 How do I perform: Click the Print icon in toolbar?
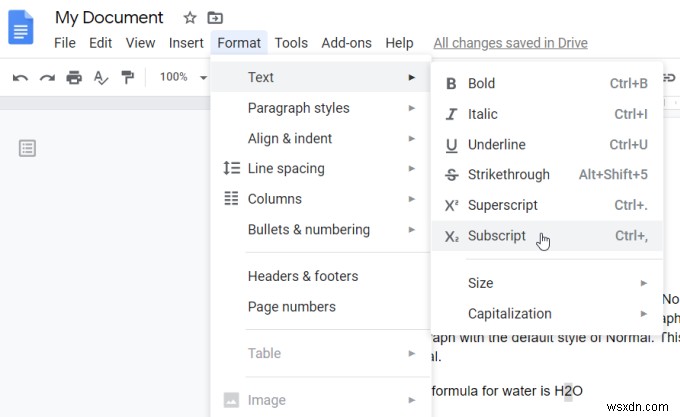tap(74, 77)
